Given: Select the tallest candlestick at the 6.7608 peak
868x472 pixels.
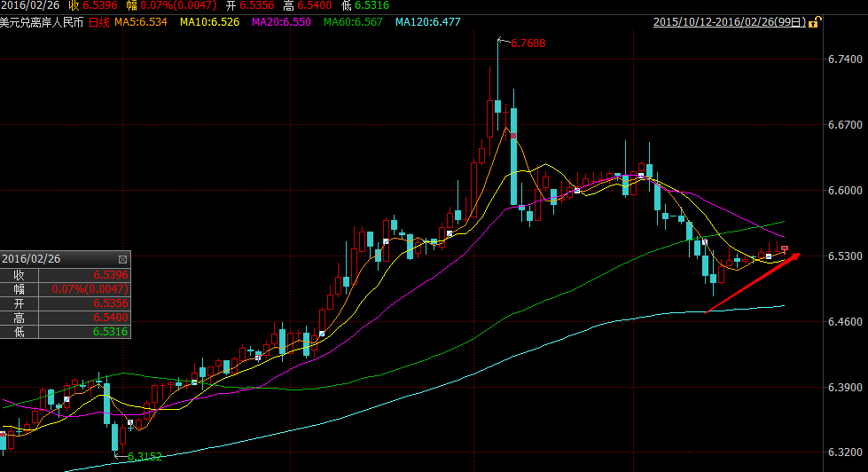Looking at the screenshot, I should pyautogui.click(x=497, y=83).
